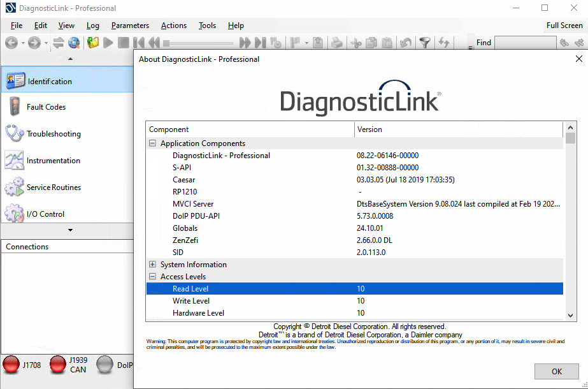Click the Version column header
The image size is (588, 389).
459,129
